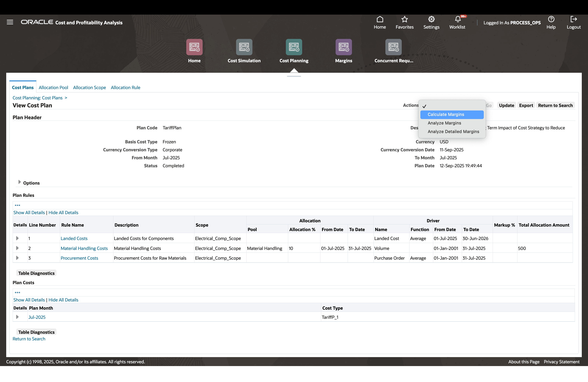This screenshot has width=588, height=382.
Task: Click the Logout icon
Action: pos(573,19)
